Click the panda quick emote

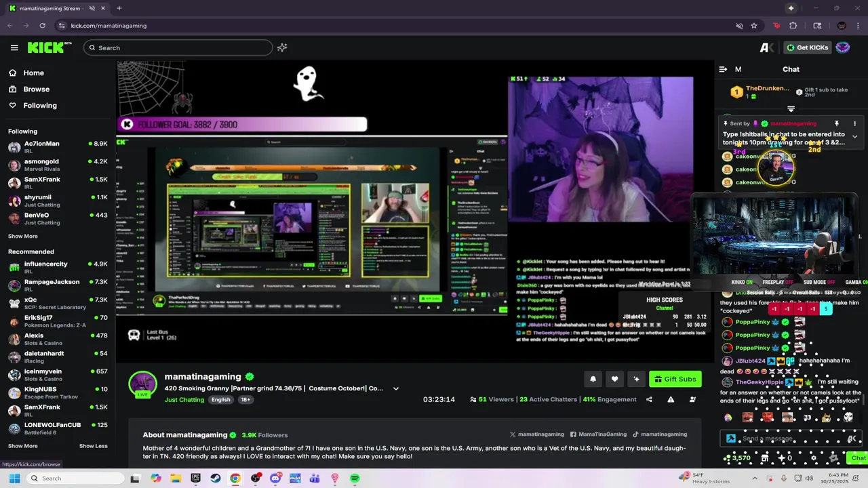click(x=848, y=418)
